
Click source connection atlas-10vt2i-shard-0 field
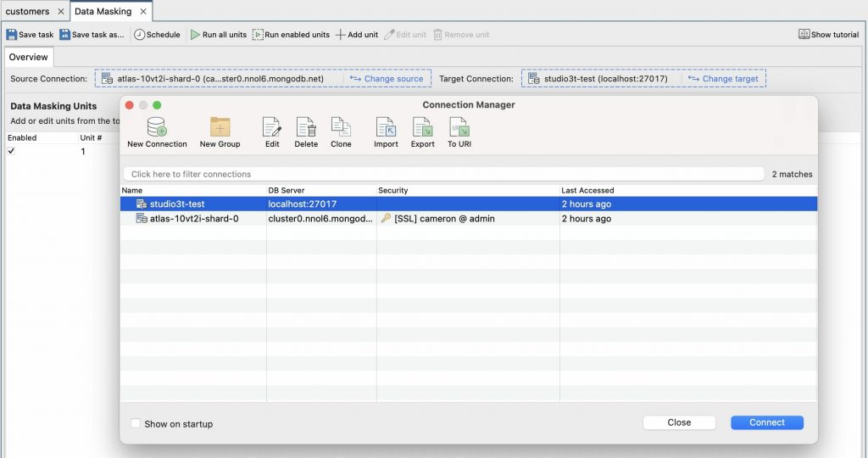pos(221,79)
